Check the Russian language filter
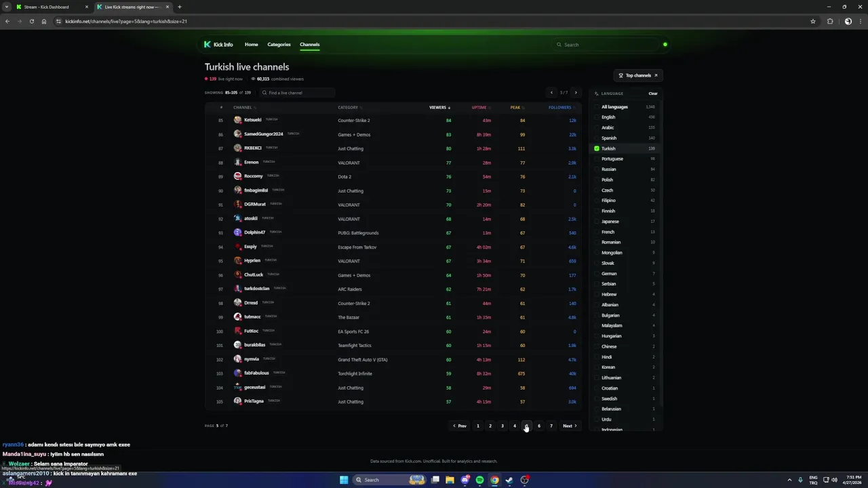This screenshot has width=868, height=488. [597, 169]
